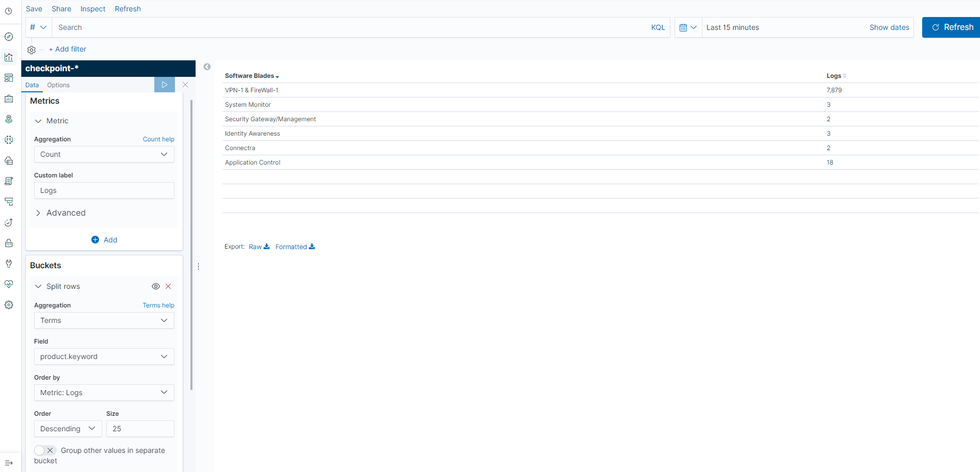Open the Order by Metric: Logs dropdown

(x=104, y=393)
